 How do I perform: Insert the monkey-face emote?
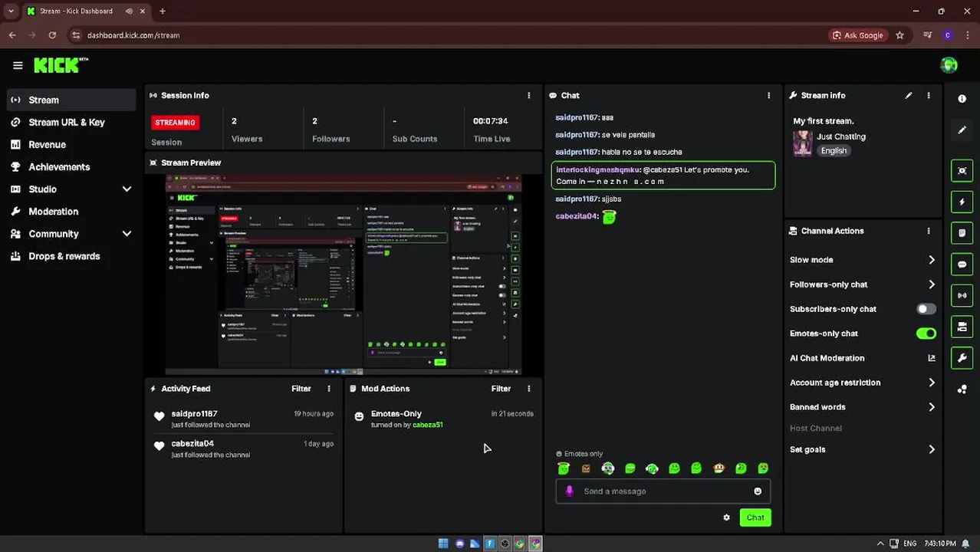(x=719, y=468)
